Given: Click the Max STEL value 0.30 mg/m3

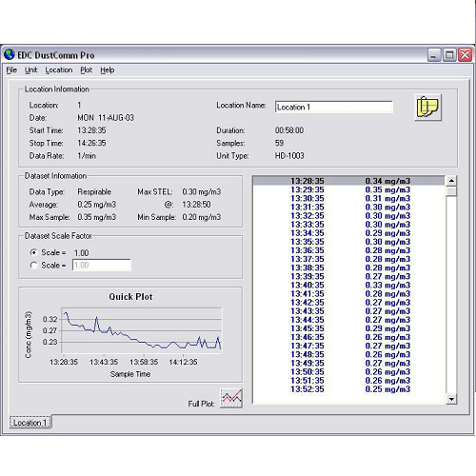Looking at the screenshot, I should pyautogui.click(x=202, y=191).
